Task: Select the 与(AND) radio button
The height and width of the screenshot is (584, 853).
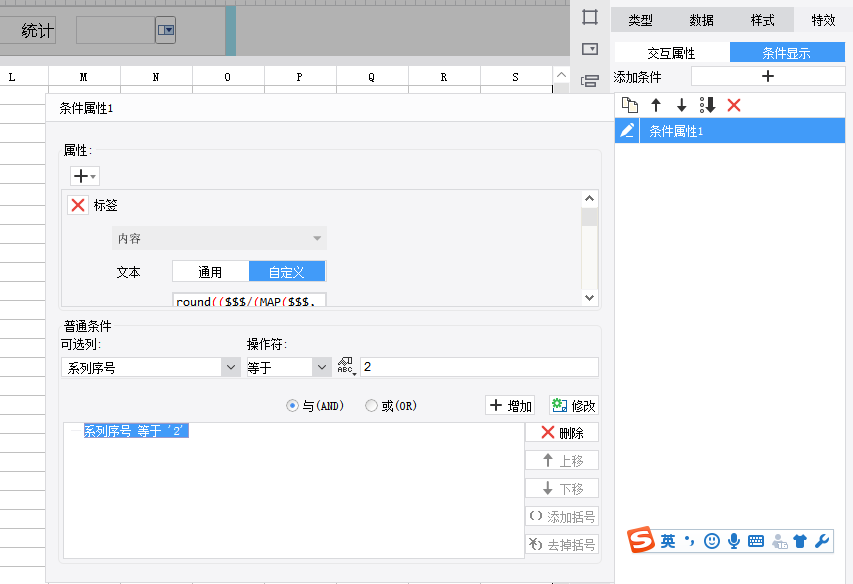Action: click(292, 406)
